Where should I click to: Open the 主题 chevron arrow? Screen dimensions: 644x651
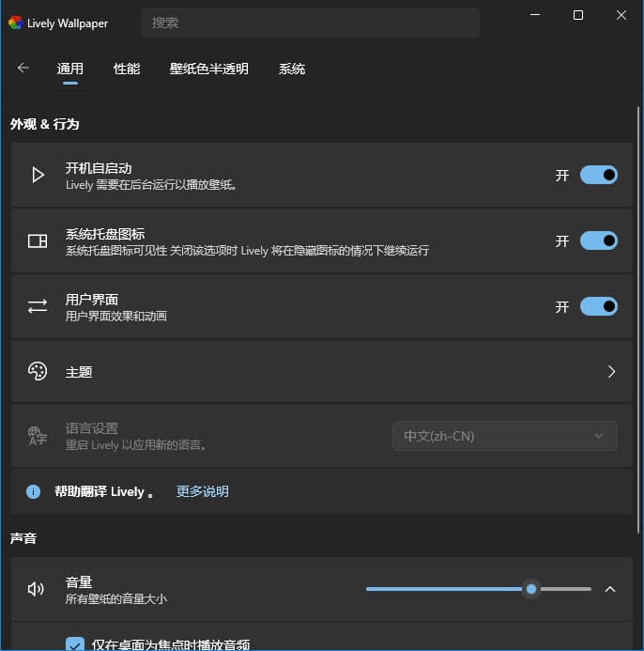(611, 372)
